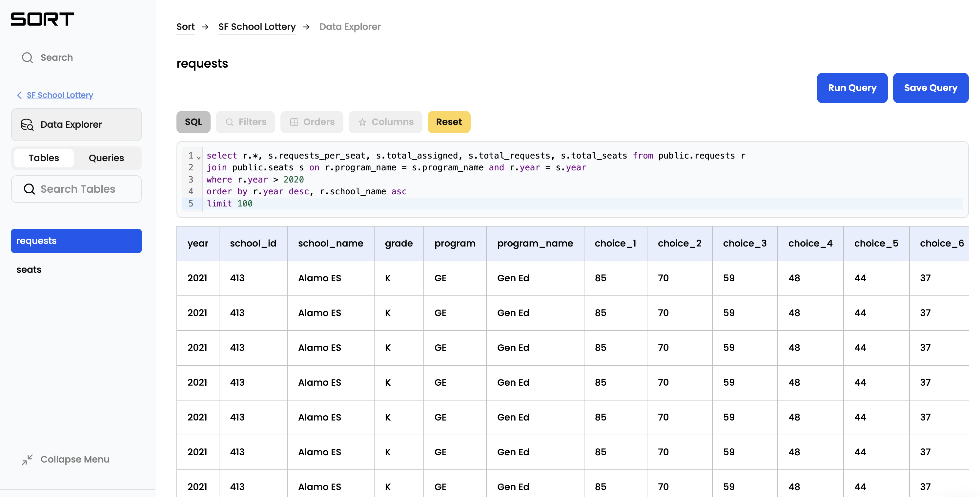Click the 'limit 100' line in editor
The height and width of the screenshot is (497, 980).
(x=229, y=204)
